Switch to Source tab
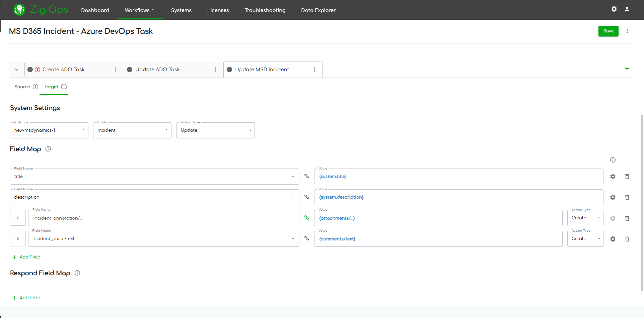 (x=22, y=87)
